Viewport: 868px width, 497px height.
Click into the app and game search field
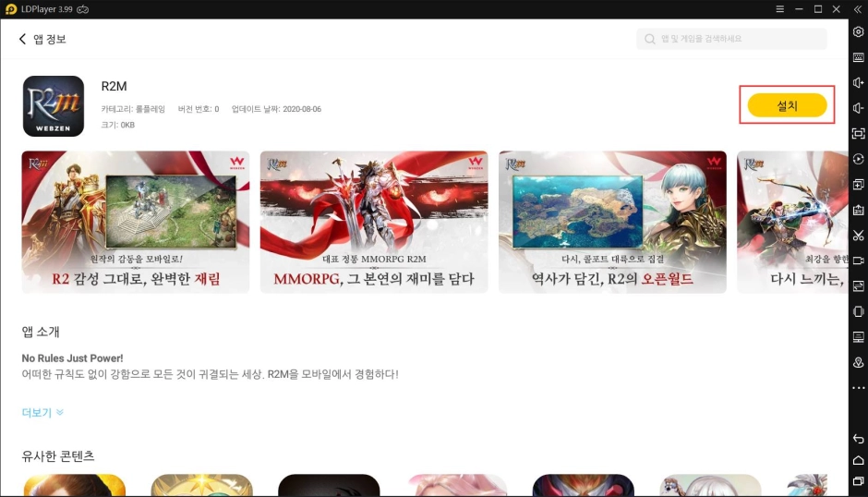click(731, 39)
